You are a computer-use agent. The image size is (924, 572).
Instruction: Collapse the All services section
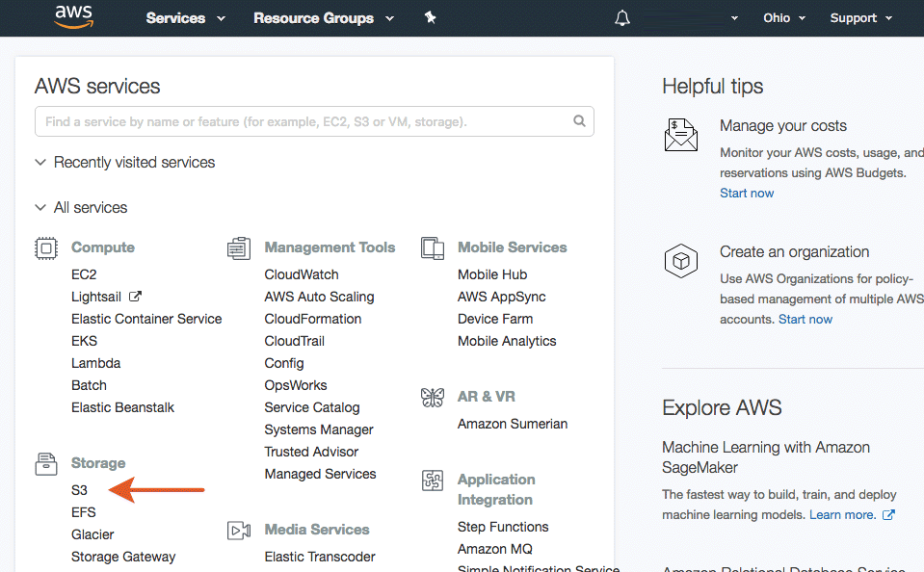tap(81, 207)
